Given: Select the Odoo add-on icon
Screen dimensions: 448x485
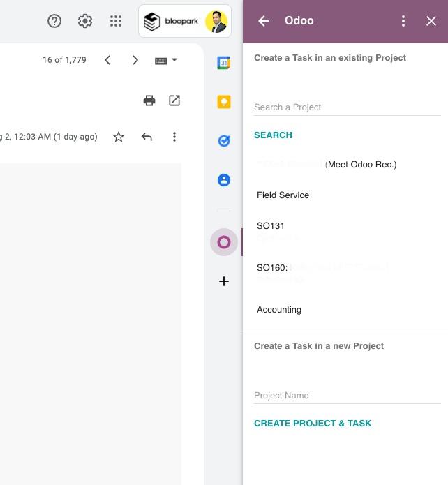Looking at the screenshot, I should coord(224,242).
